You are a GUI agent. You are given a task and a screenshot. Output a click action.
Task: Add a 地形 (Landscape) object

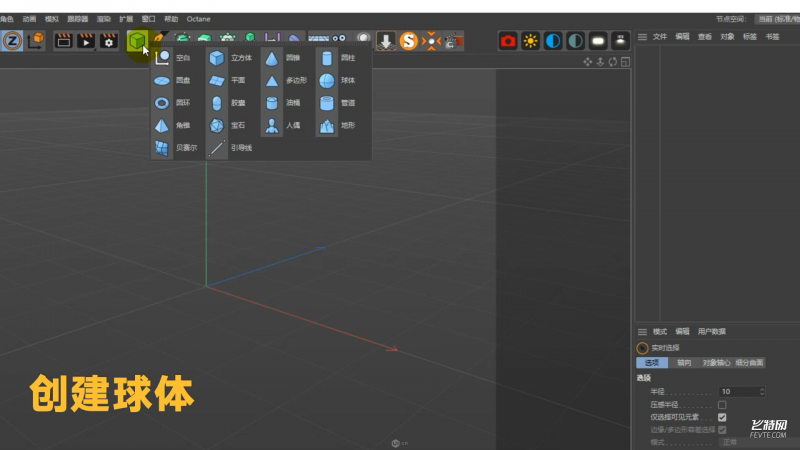(337, 126)
